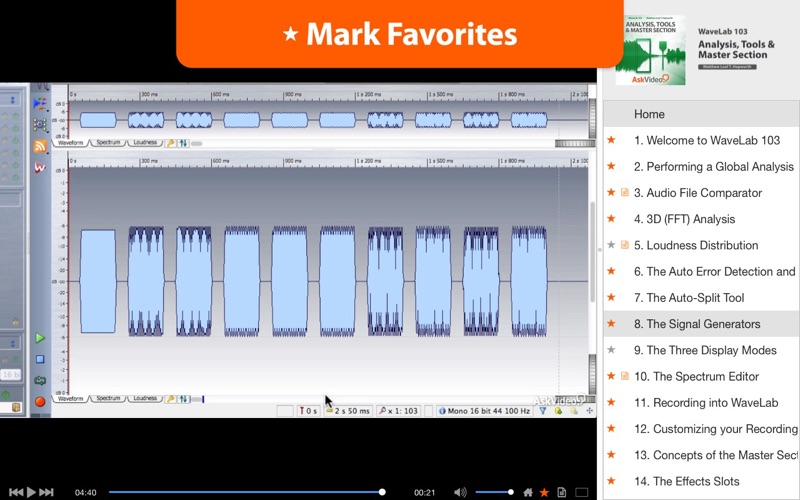Screen dimensions: 800x500
Task: Click the key icon in the main tab row
Action: coord(170,399)
